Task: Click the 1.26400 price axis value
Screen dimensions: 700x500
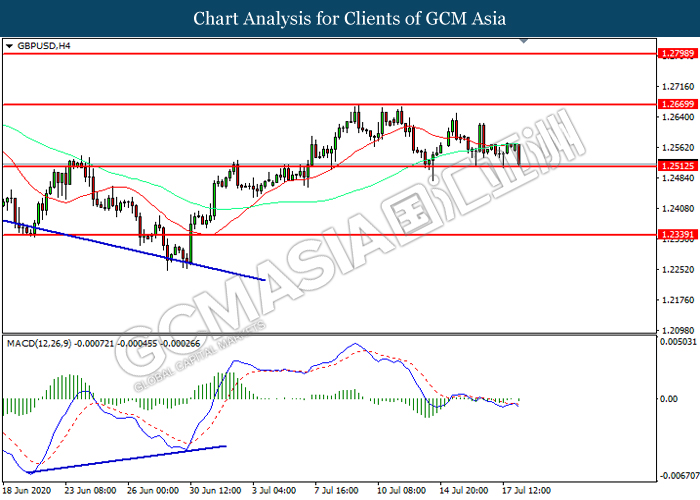Action: [679, 117]
